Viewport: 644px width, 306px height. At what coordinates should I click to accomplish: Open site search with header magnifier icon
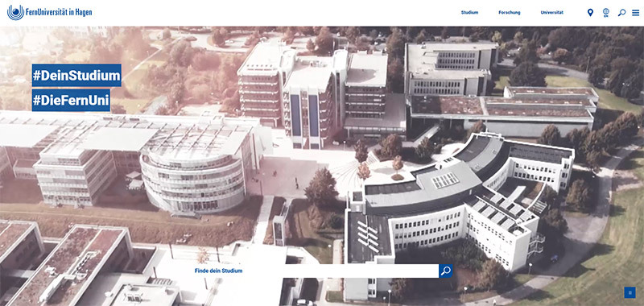pos(621,12)
